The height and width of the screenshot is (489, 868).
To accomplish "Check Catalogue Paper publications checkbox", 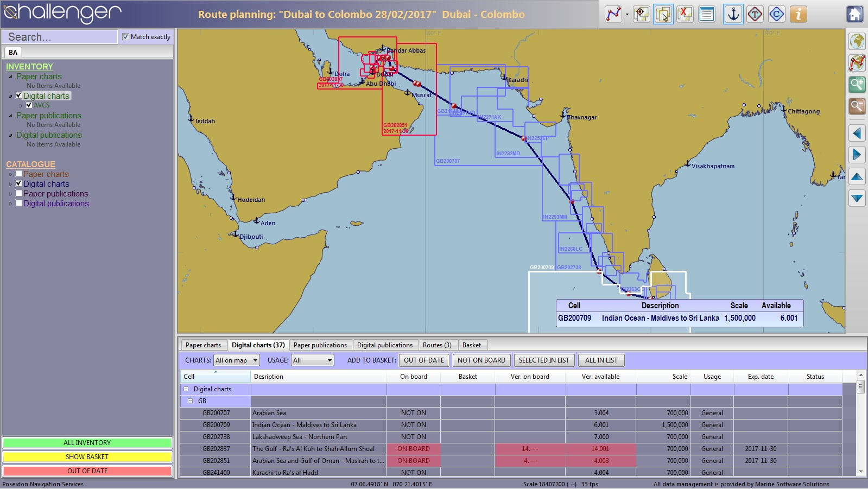I will pos(19,193).
